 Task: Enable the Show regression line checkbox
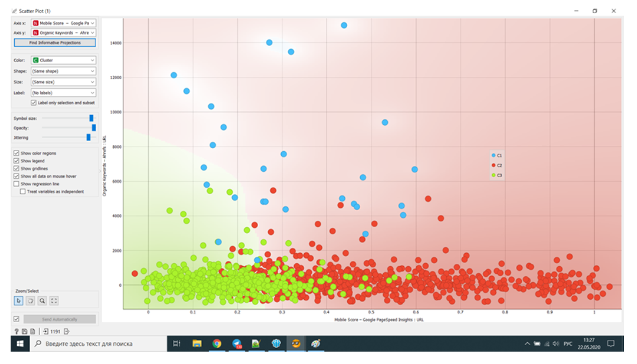(x=17, y=184)
